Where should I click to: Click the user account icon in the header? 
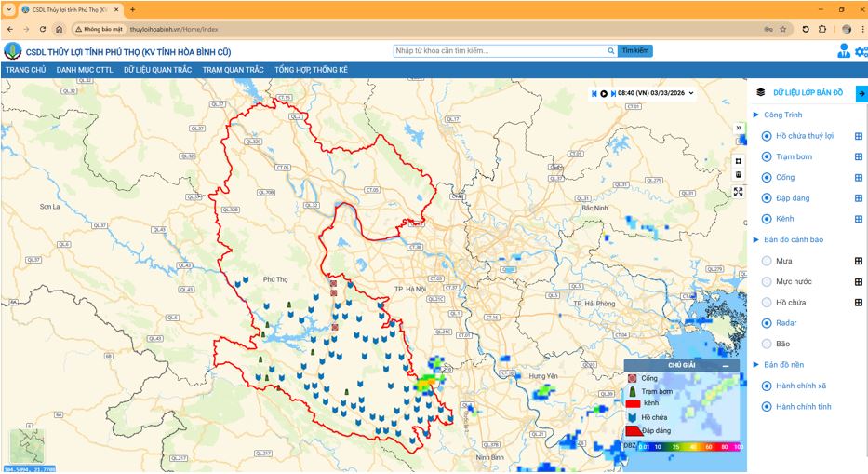(x=844, y=51)
